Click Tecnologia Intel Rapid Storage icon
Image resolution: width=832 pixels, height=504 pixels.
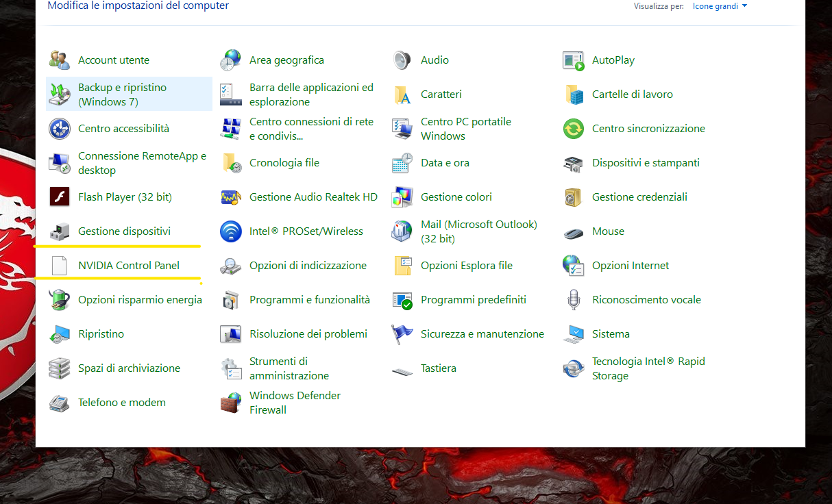coord(574,368)
